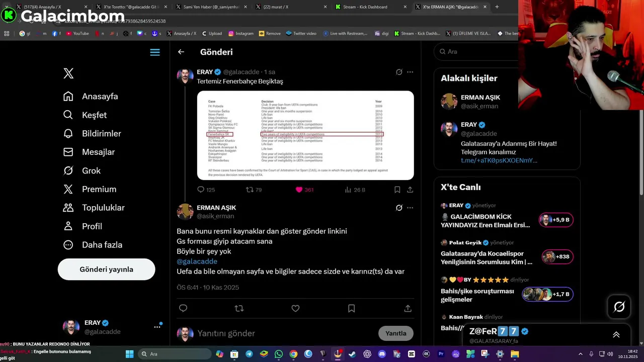Screen dimensions: 644x362
Task: Open Daha fazla menu in sidebar
Action: tap(93, 245)
